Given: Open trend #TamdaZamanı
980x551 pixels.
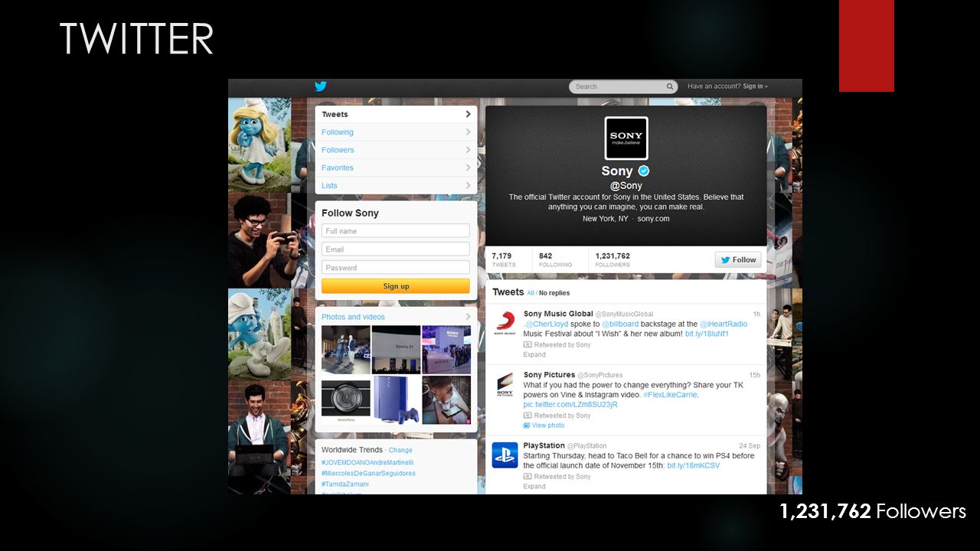Looking at the screenshot, I should coord(345,484).
